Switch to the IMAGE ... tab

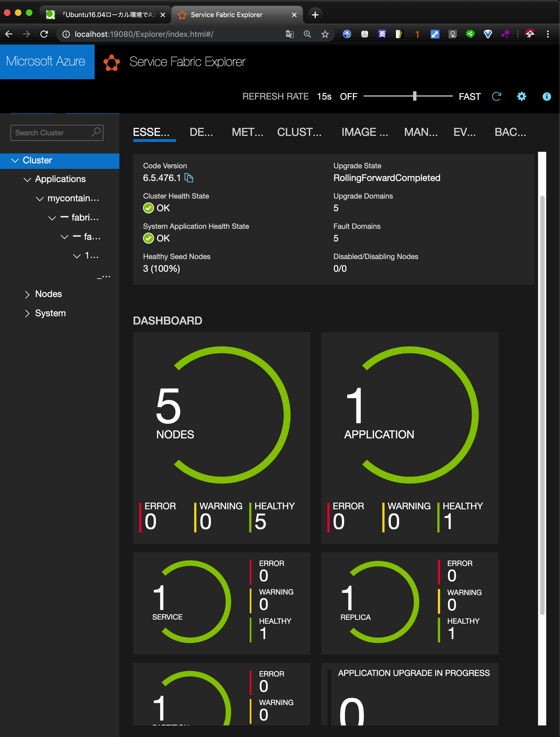364,132
